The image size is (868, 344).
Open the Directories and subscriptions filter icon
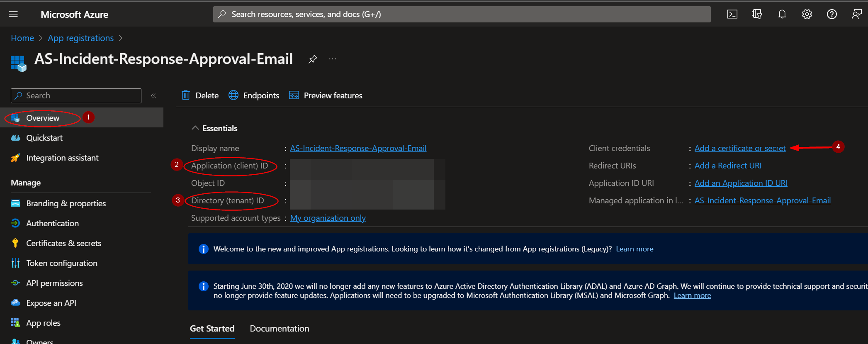[757, 15]
